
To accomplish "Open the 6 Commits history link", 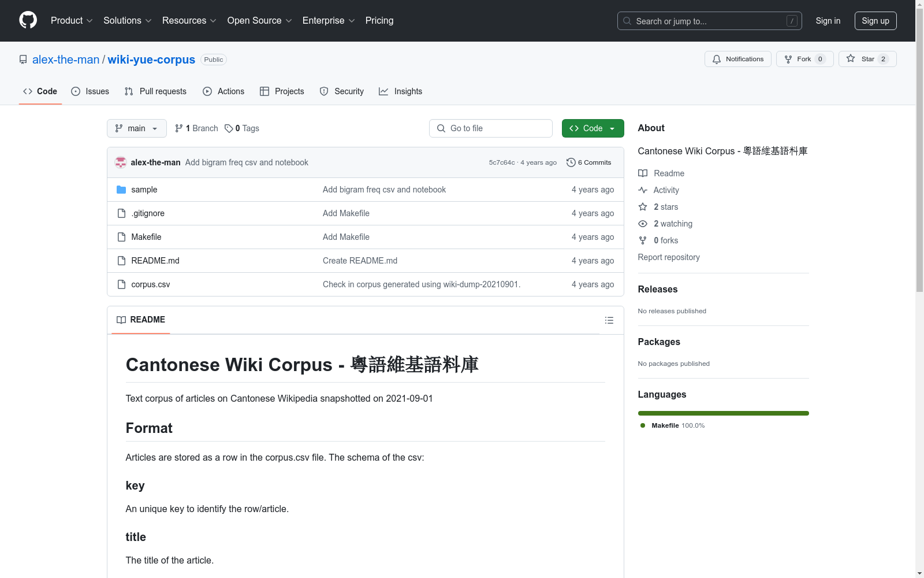I will coord(589,162).
